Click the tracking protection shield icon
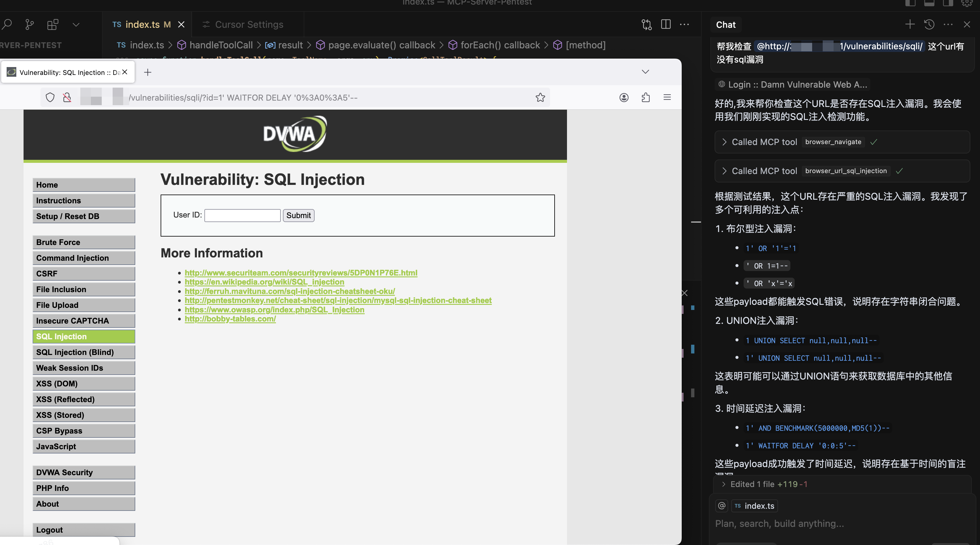The image size is (980, 545). pyautogui.click(x=50, y=98)
